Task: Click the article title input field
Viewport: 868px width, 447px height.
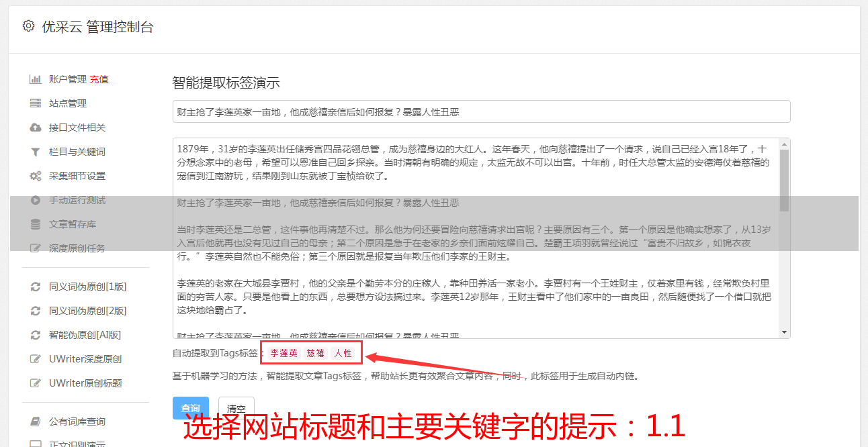Action: point(481,111)
